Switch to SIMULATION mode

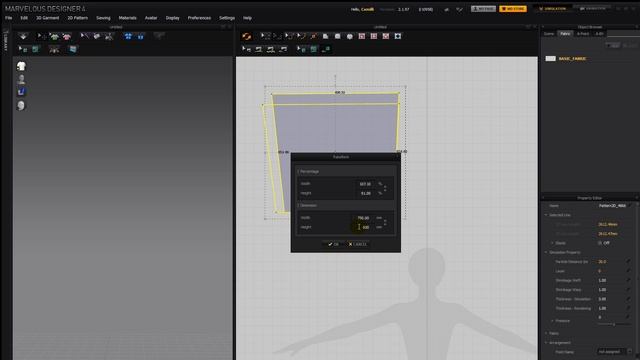tap(553, 9)
